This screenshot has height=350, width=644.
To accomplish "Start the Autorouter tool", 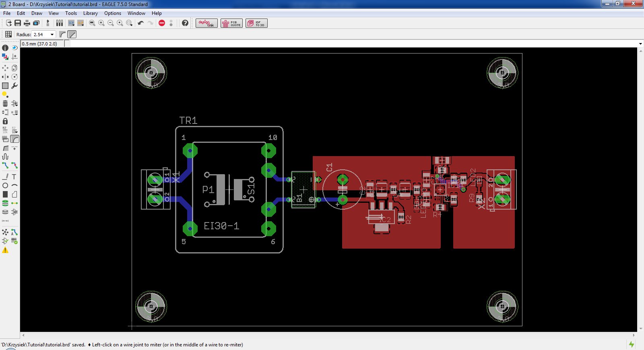I will coord(14,232).
